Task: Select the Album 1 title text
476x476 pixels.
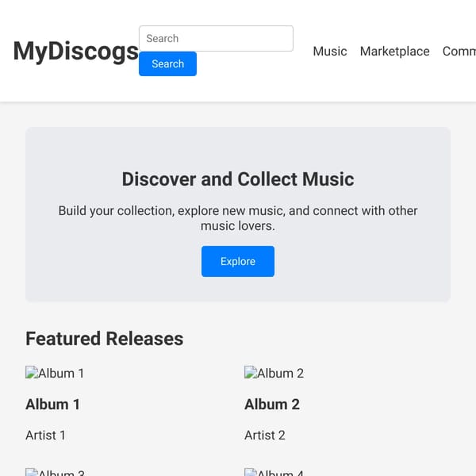Action: pyautogui.click(x=53, y=405)
